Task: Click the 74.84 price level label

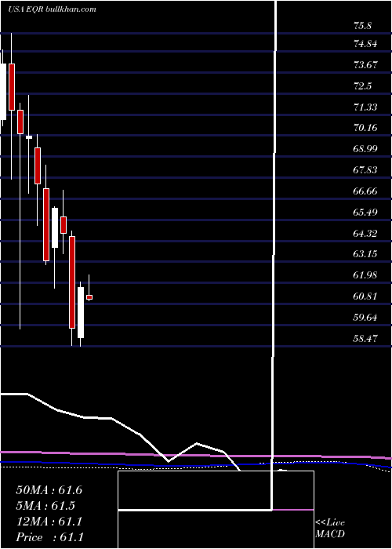Action: pyautogui.click(x=365, y=44)
